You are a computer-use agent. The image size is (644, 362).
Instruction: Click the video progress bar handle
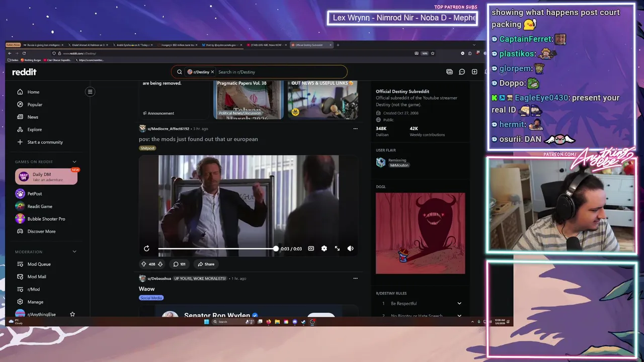tap(276, 248)
